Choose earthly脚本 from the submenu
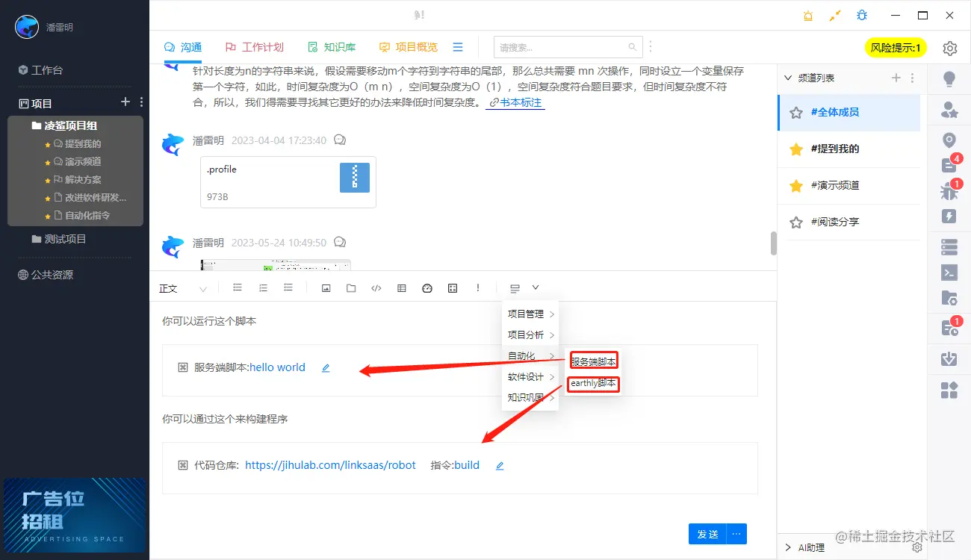The image size is (971, 560). [x=594, y=384]
